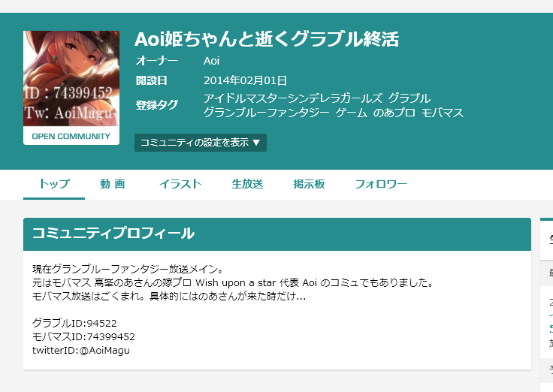553x392 pixels.
Task: View the フォロワー tab
Action: pyautogui.click(x=381, y=184)
